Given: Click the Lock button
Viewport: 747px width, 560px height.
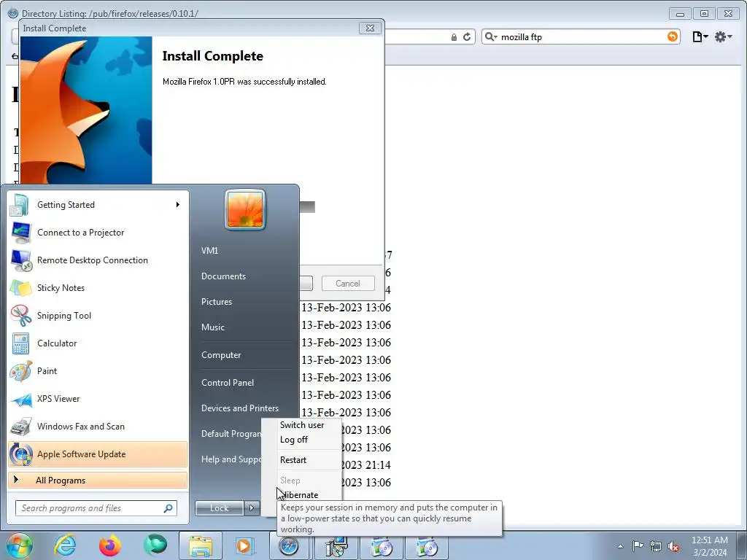Looking at the screenshot, I should pyautogui.click(x=219, y=508).
